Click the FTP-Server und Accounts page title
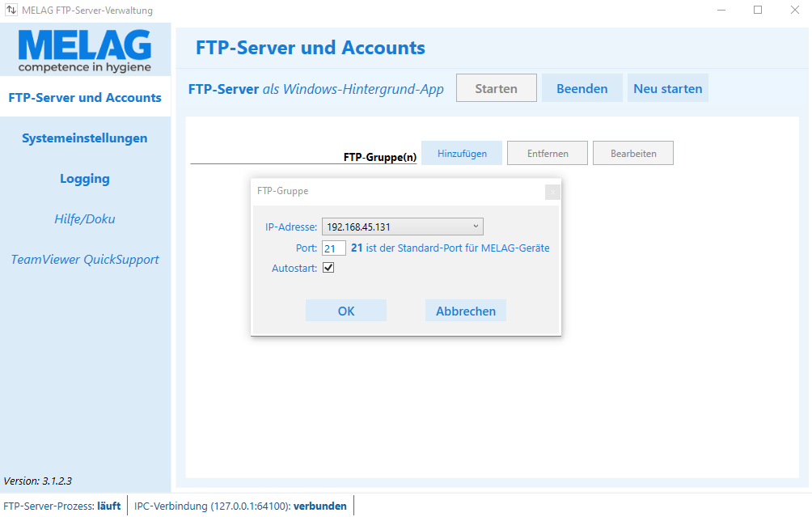Viewport: 812px width, 517px height. tap(311, 48)
